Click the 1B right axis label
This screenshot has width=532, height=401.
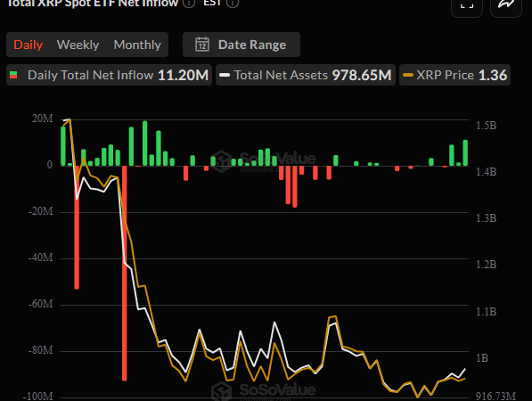click(x=482, y=358)
